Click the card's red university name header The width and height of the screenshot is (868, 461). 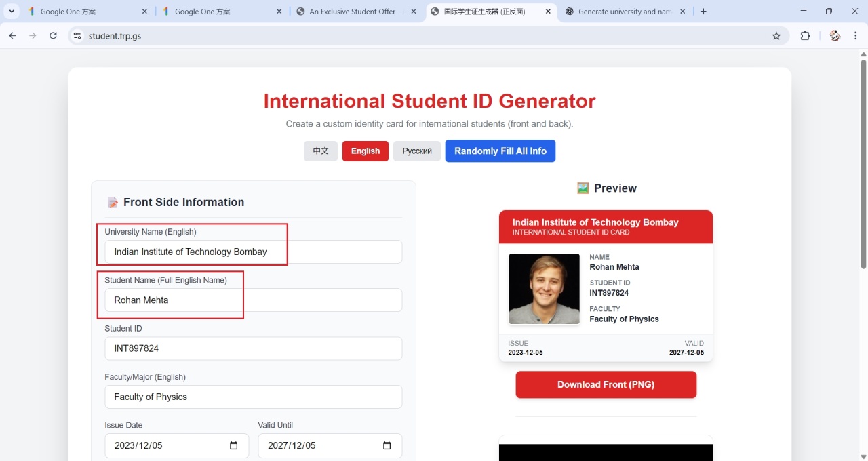pyautogui.click(x=606, y=226)
